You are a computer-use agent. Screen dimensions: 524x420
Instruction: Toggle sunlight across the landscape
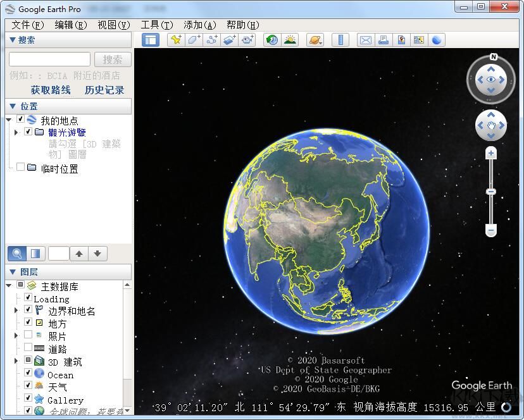(x=289, y=39)
